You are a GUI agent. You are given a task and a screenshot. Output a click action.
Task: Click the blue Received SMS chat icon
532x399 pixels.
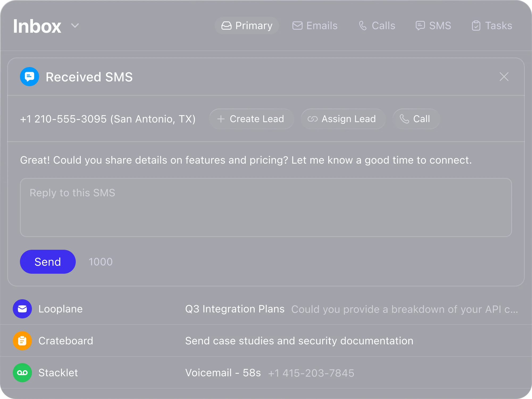tap(30, 77)
